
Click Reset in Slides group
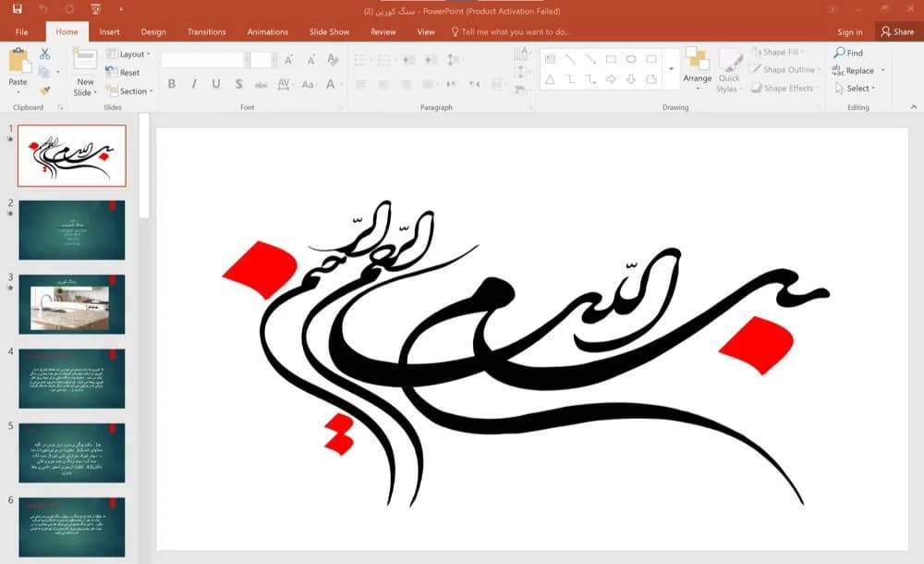point(123,72)
